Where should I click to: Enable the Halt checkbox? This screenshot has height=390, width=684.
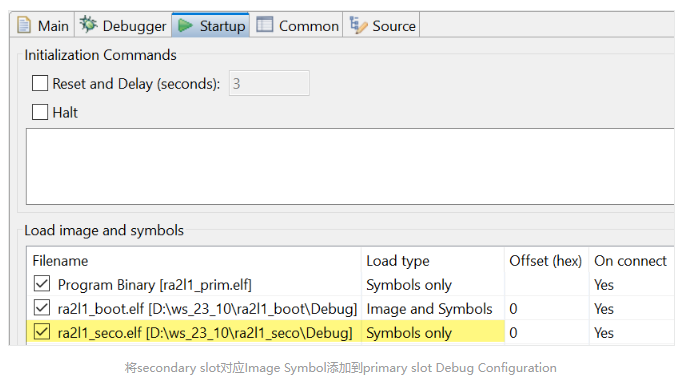[40, 112]
